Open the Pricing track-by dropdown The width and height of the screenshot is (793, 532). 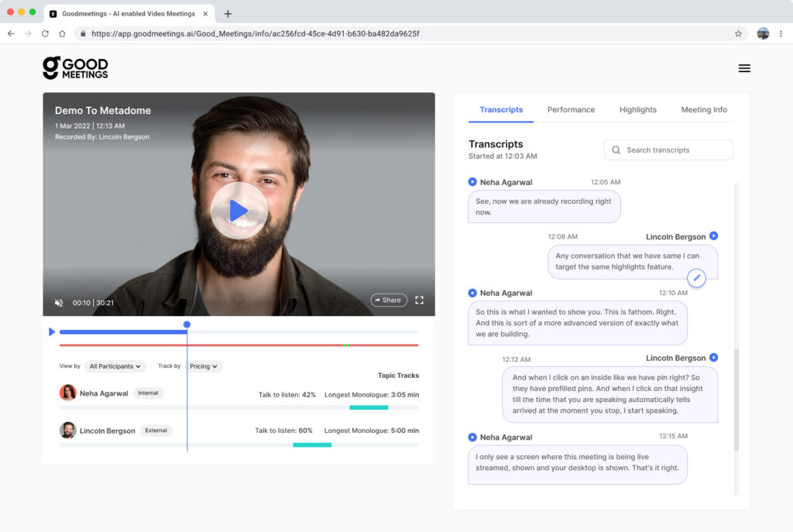(204, 366)
